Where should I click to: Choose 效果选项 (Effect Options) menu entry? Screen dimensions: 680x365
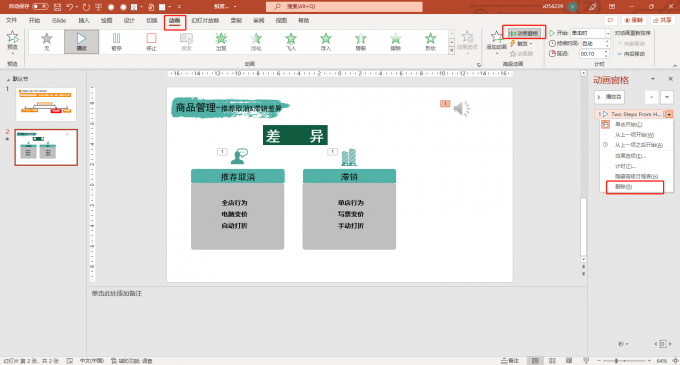[636, 156]
